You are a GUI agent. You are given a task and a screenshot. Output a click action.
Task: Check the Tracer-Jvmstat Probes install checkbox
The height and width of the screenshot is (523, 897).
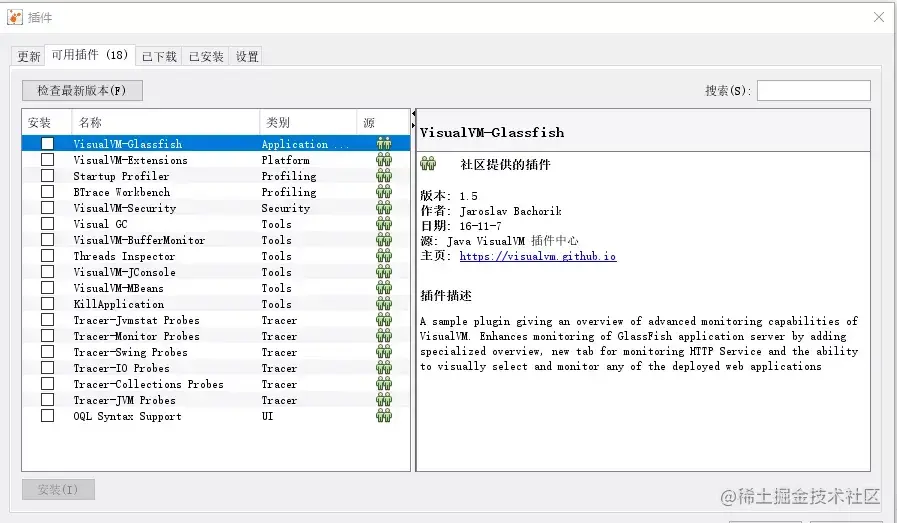click(x=47, y=320)
